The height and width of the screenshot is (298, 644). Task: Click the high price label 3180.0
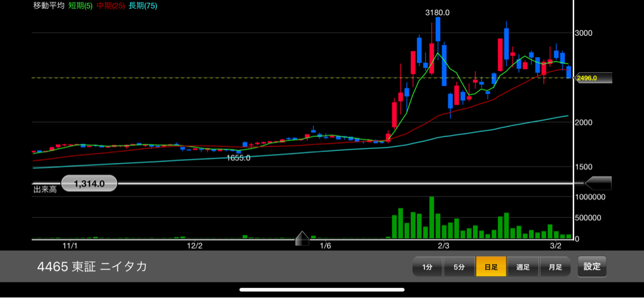click(x=438, y=13)
